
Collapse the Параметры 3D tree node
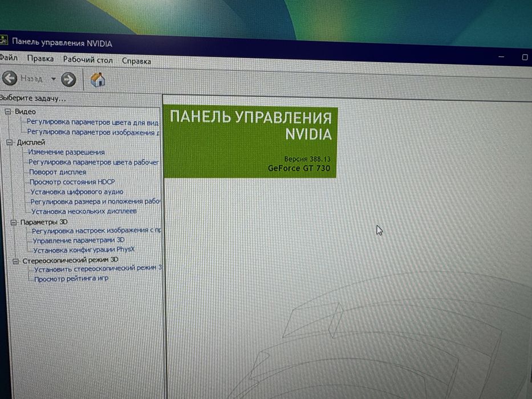[14, 222]
